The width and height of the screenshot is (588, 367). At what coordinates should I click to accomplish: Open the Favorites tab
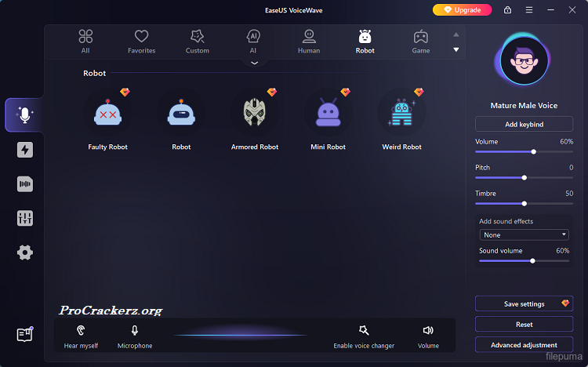tap(142, 41)
